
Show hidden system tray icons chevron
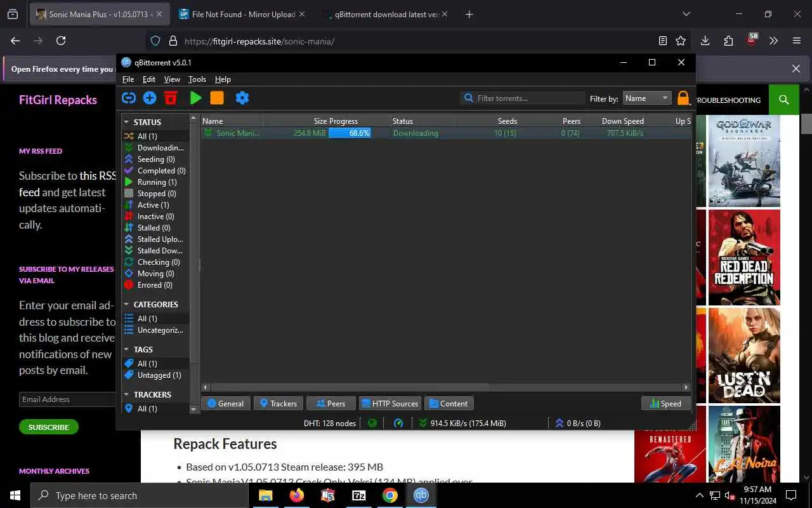coord(700,495)
